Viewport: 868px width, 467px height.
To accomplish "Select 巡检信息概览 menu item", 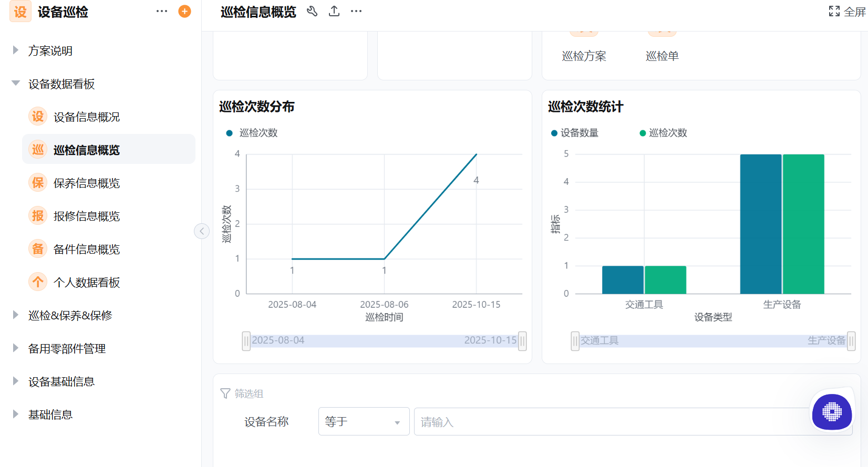I will 109,150.
